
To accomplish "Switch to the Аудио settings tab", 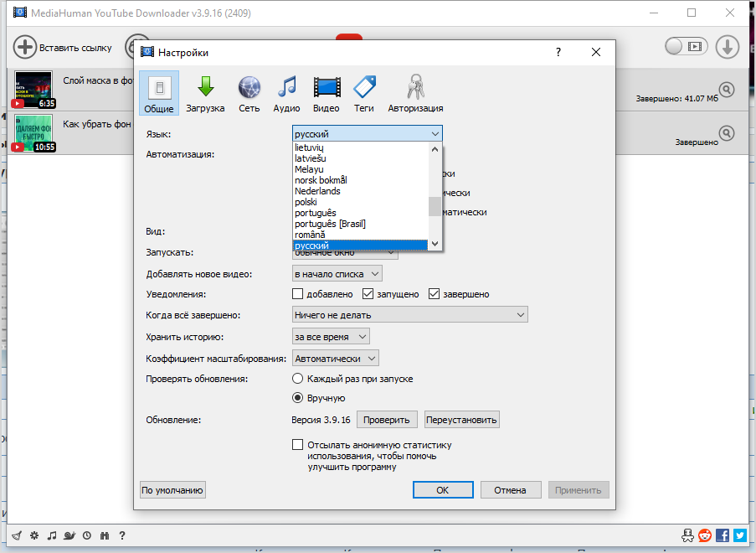I will (286, 94).
